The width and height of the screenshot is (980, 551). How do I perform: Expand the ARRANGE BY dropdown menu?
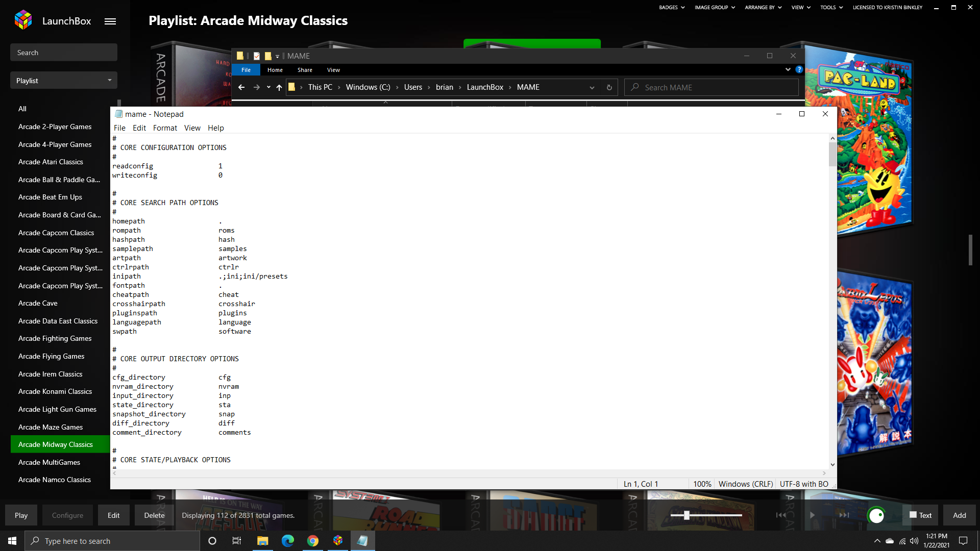click(x=763, y=7)
